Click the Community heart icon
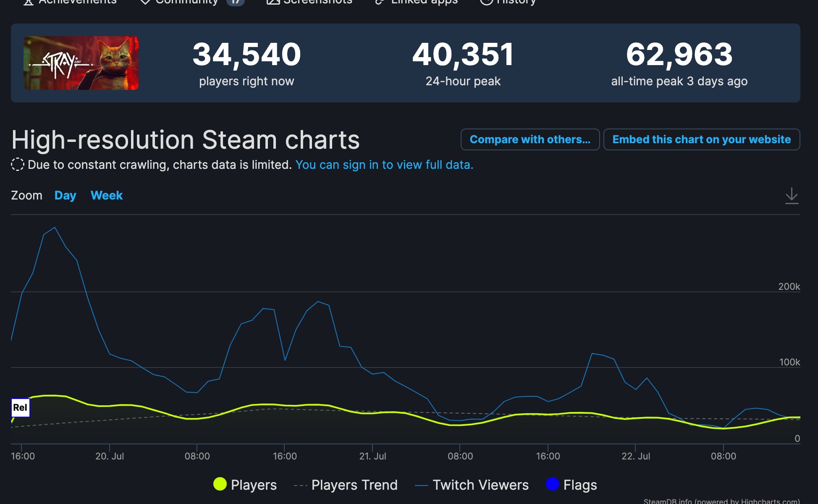Screen dimensions: 818x504 145,2
